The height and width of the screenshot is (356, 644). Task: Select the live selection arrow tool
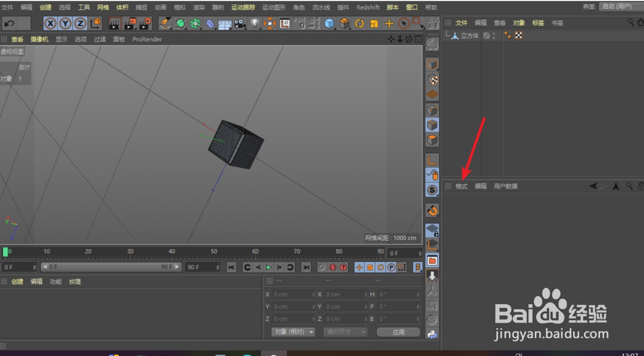coord(404,24)
